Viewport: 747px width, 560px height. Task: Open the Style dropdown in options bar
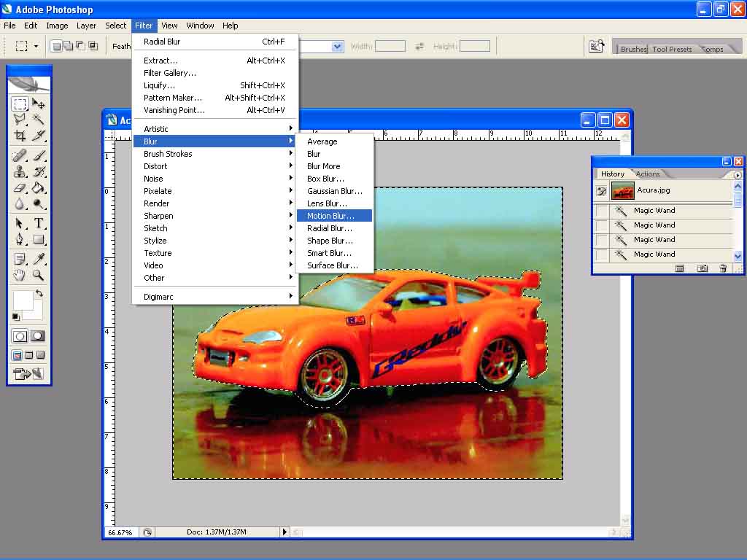point(337,46)
